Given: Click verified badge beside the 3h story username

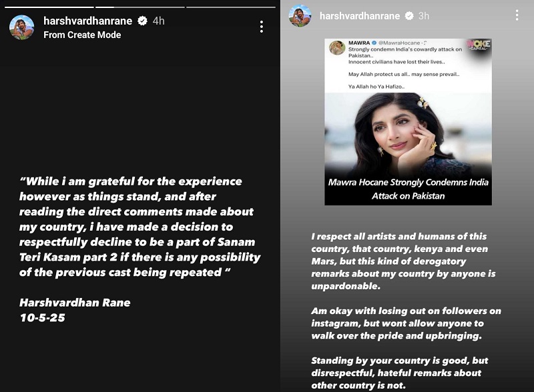Looking at the screenshot, I should (409, 15).
